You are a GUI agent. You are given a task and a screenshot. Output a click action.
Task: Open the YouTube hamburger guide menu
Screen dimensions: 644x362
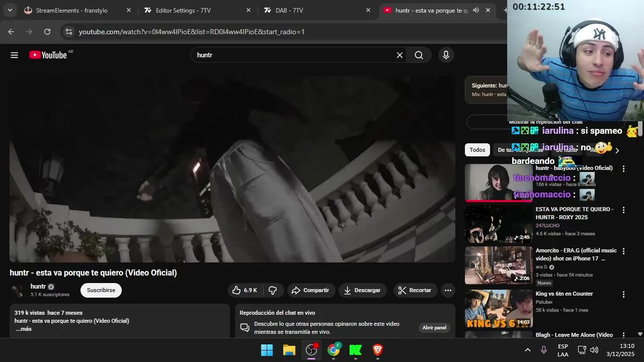click(14, 55)
